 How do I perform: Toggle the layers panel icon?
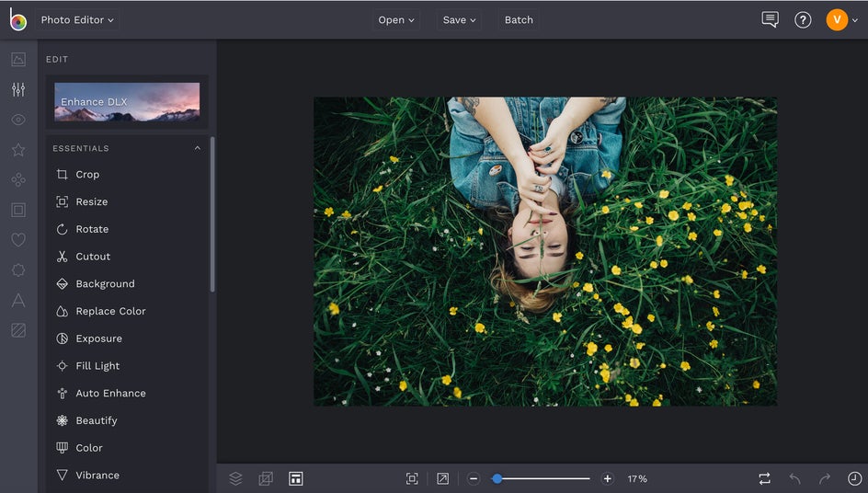235,478
